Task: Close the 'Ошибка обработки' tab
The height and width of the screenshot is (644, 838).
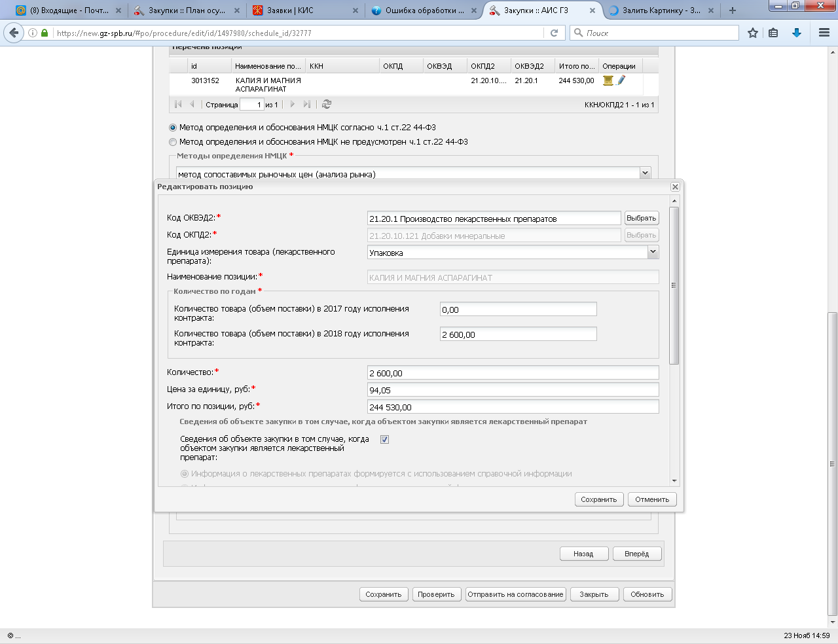Action: 474,10
